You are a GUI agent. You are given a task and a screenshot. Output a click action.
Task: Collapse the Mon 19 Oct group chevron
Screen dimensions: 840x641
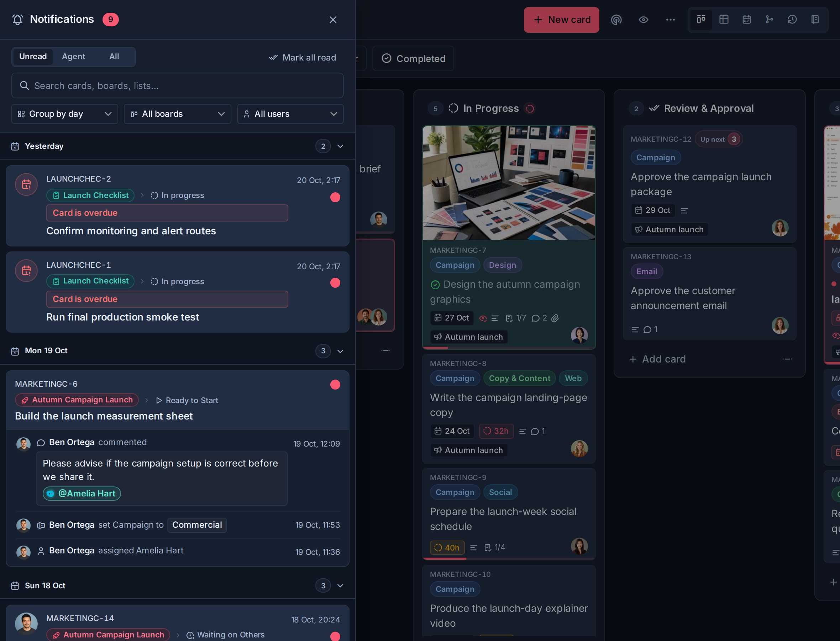tap(340, 351)
